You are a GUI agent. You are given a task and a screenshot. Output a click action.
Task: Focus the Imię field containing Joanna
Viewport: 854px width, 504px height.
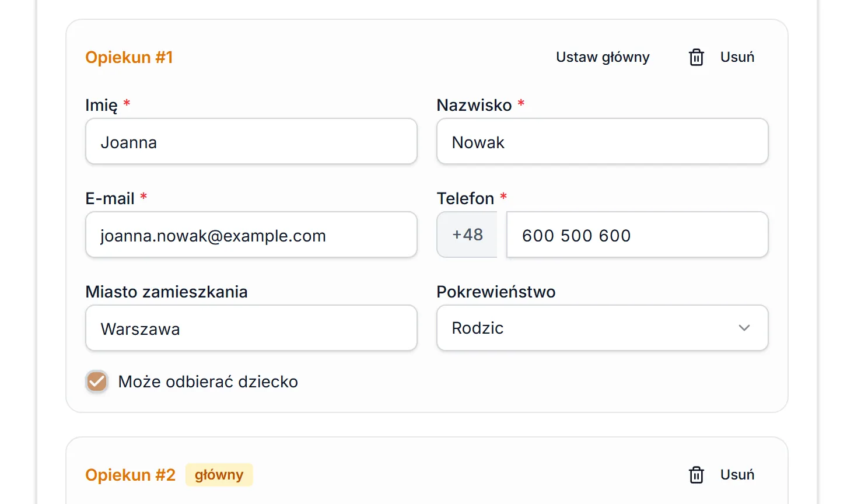pyautogui.click(x=251, y=141)
